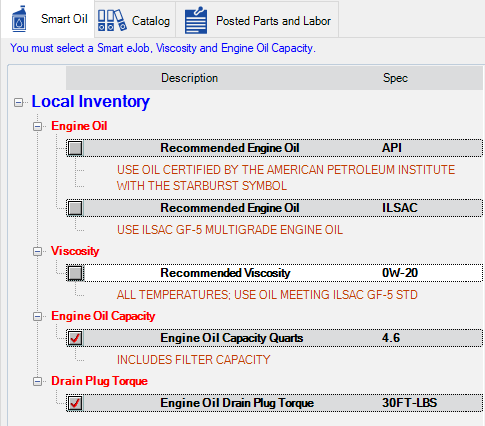Click the Smart Oil bottle icon
485x426 pixels.
tap(19, 19)
